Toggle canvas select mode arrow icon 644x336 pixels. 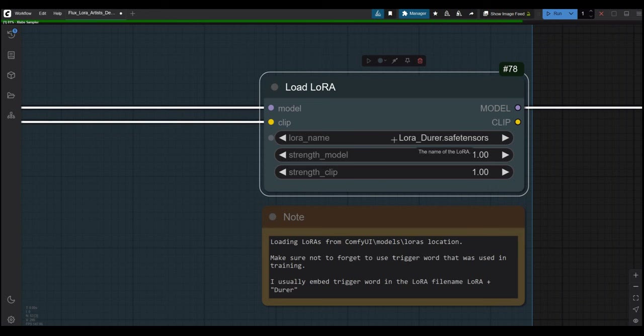pyautogui.click(x=635, y=309)
